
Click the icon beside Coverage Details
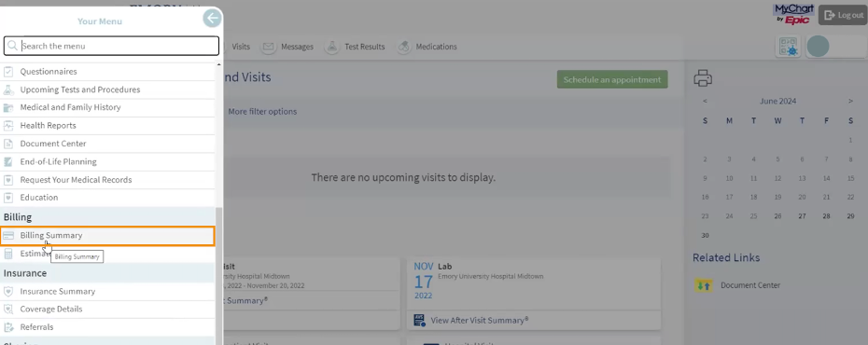8,309
